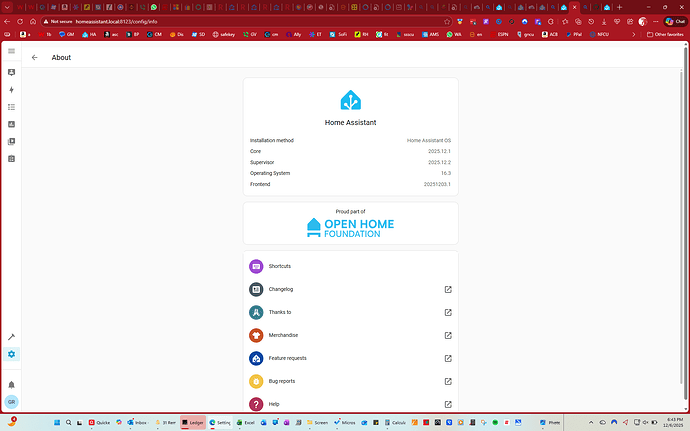Open the SoFi bookmark
Screen dimensions: 690x431
click(338, 34)
